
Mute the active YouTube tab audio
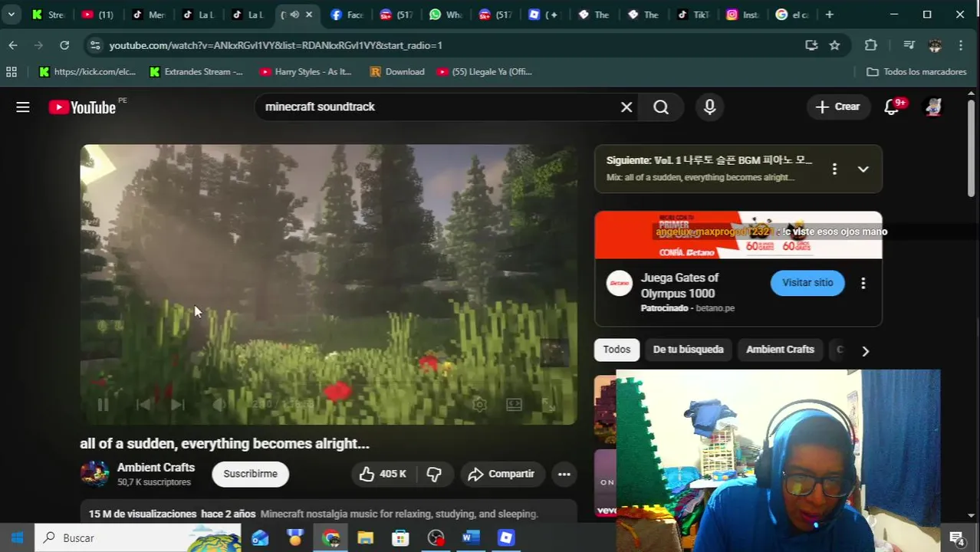click(294, 15)
